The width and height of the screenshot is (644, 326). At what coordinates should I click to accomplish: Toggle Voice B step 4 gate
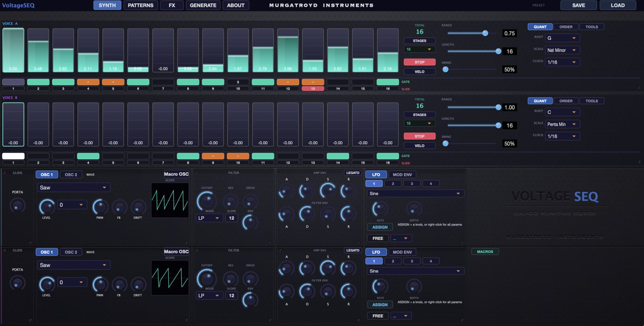[x=88, y=156]
